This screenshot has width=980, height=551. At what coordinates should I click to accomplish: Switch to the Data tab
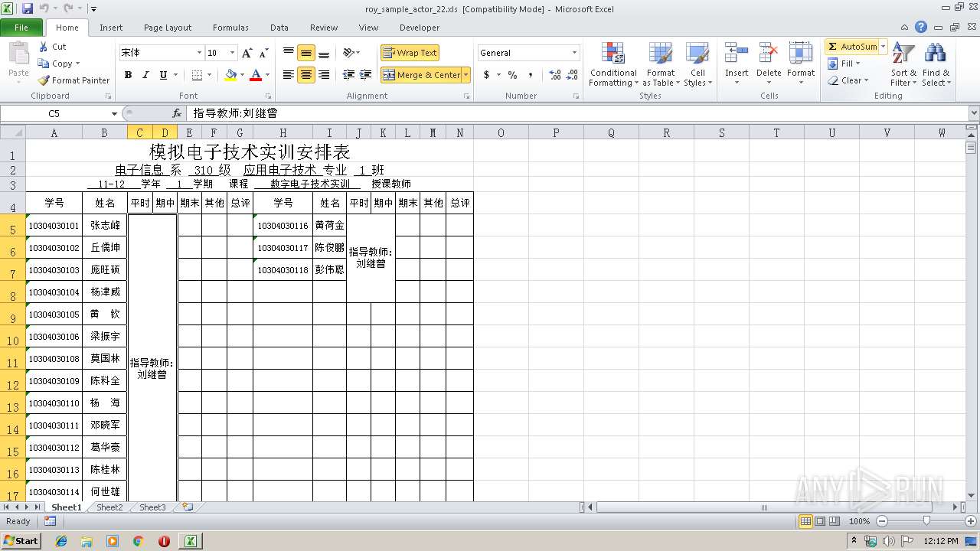(x=279, y=28)
